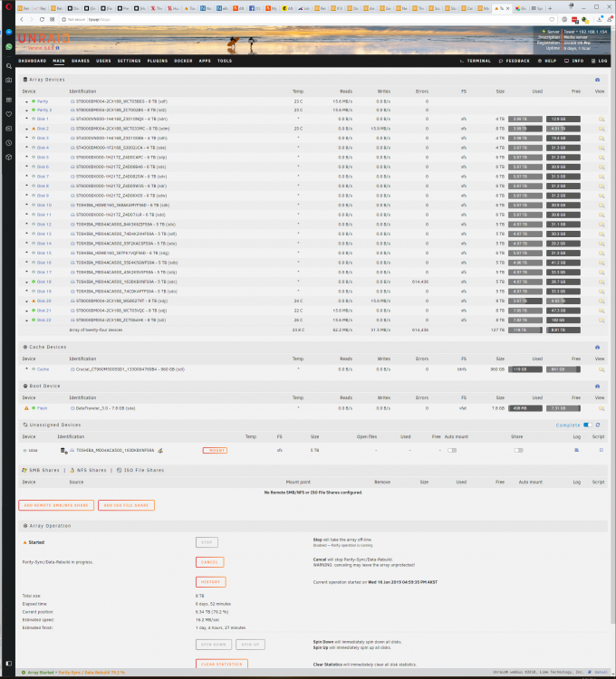Open the system Log viewer

click(599, 61)
